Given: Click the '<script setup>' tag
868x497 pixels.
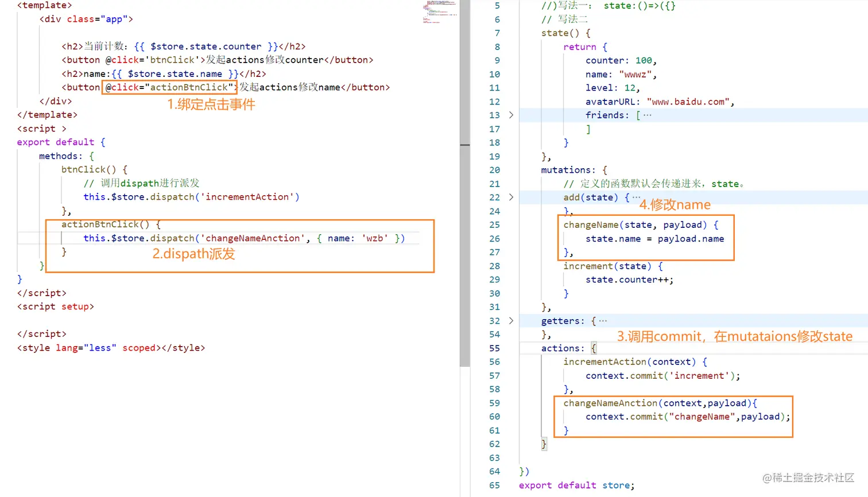Looking at the screenshot, I should pyautogui.click(x=56, y=306).
